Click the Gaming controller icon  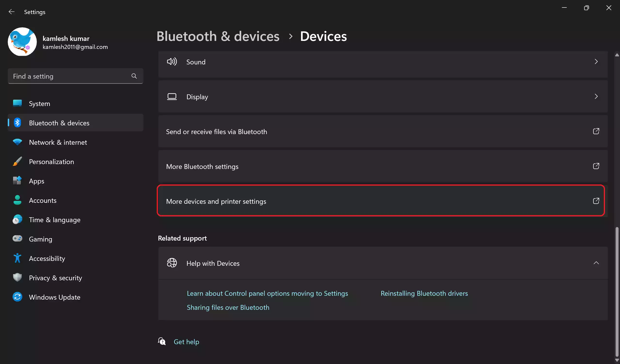17,239
